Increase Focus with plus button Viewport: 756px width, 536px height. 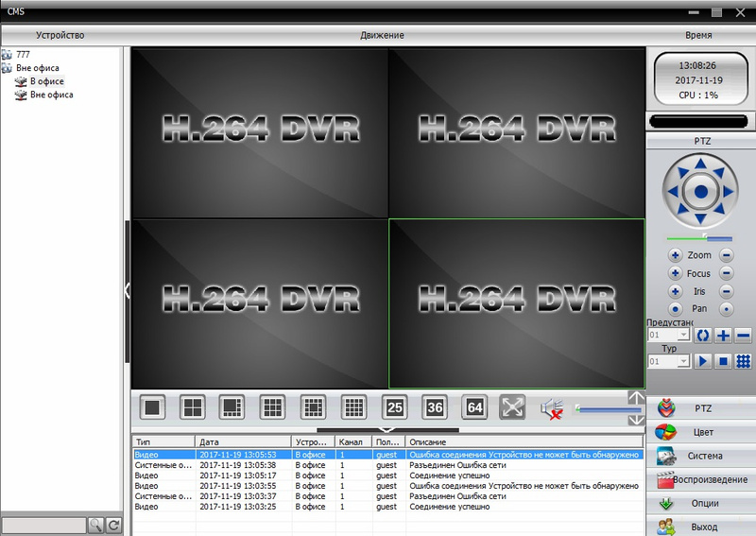(x=675, y=273)
